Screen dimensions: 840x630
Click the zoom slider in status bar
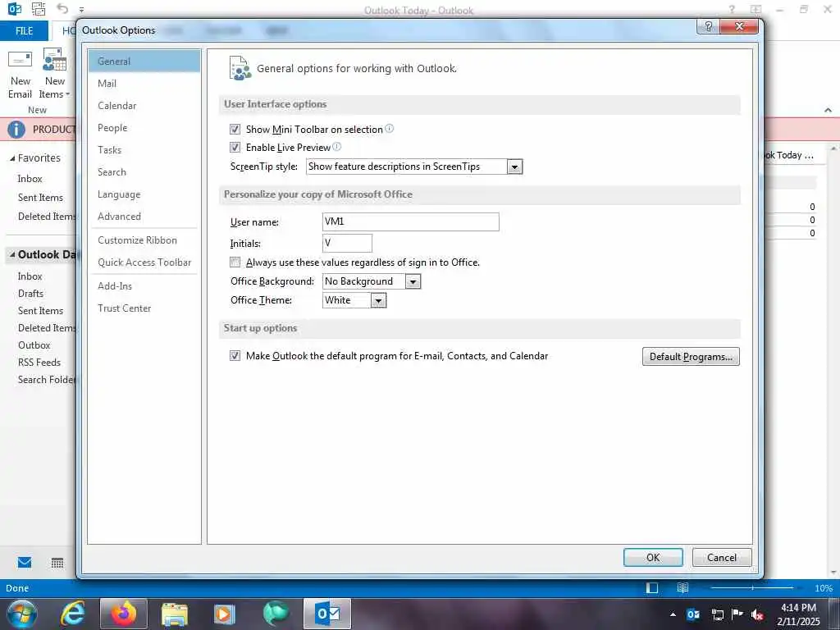(x=752, y=587)
